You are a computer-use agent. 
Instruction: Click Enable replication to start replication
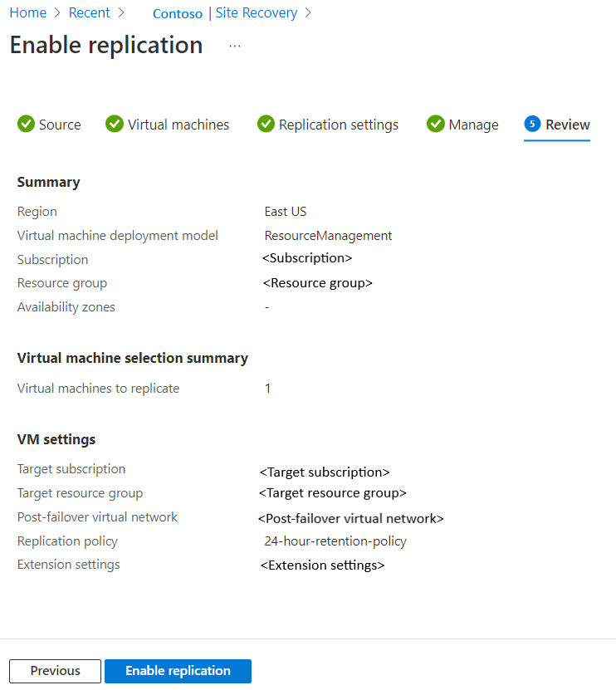(178, 671)
